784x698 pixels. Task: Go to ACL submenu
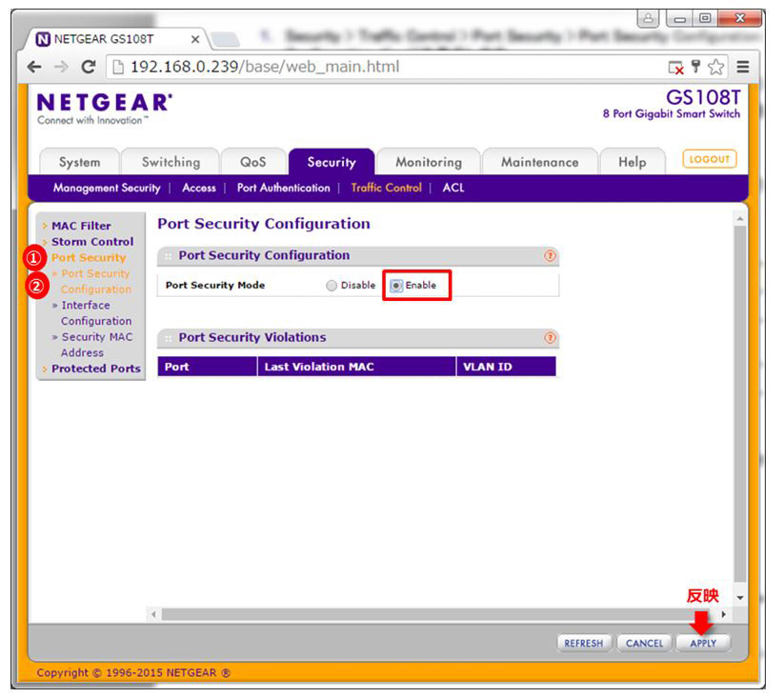(x=453, y=188)
